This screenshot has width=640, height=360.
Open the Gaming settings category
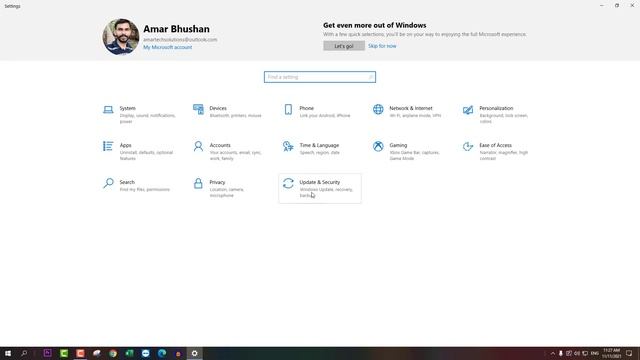click(x=409, y=151)
